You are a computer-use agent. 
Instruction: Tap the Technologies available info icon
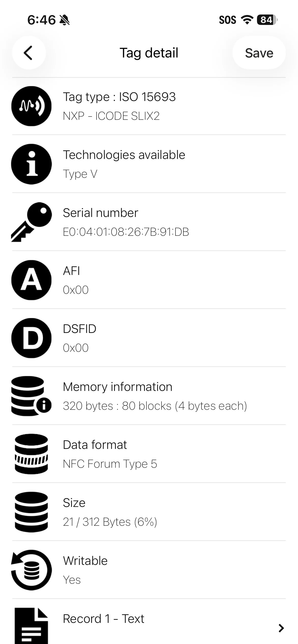(x=31, y=164)
